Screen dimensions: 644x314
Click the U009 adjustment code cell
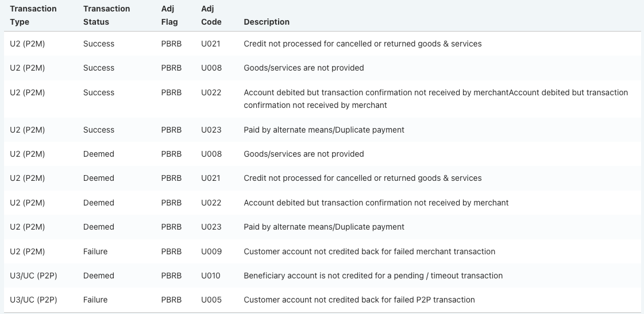[210, 251]
